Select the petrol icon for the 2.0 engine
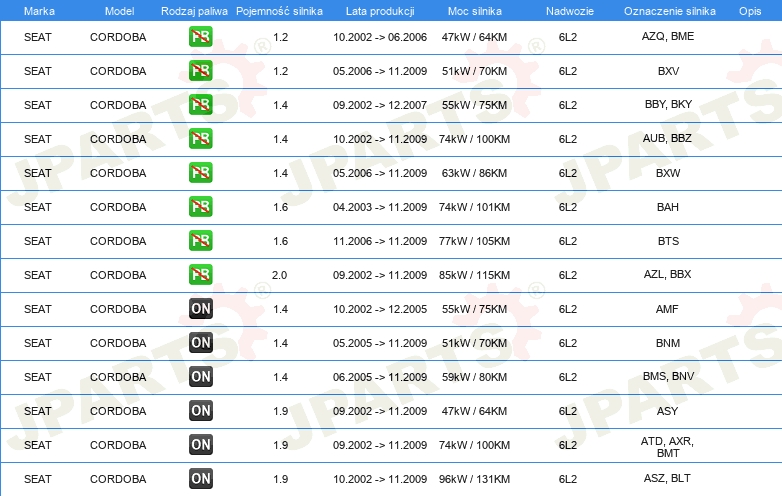 (x=200, y=275)
